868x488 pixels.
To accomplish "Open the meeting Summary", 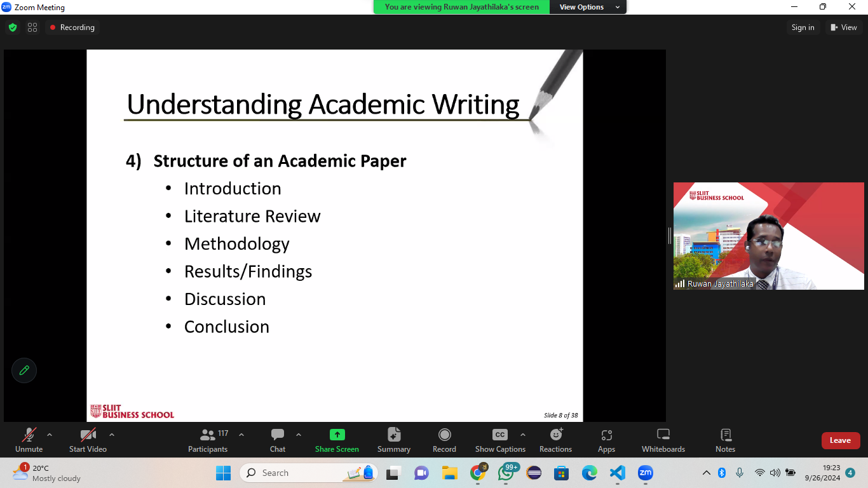I will point(394,440).
